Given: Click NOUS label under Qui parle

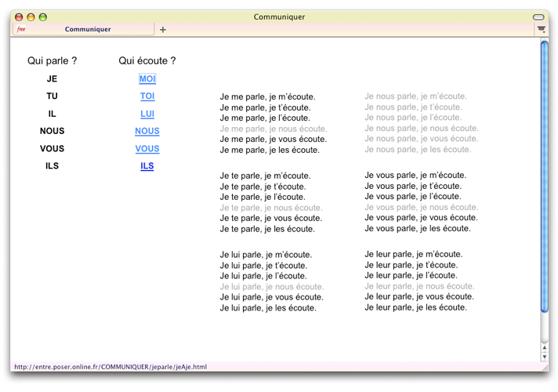Looking at the screenshot, I should pyautogui.click(x=52, y=131).
